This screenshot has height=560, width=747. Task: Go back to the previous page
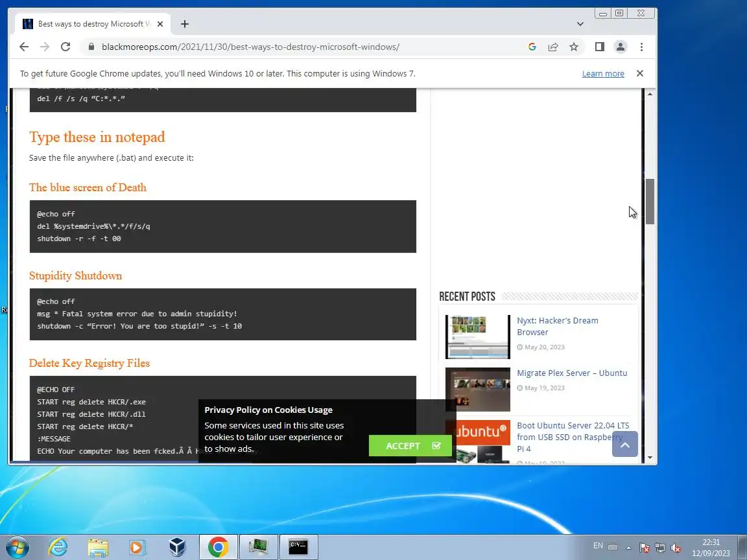(24, 47)
